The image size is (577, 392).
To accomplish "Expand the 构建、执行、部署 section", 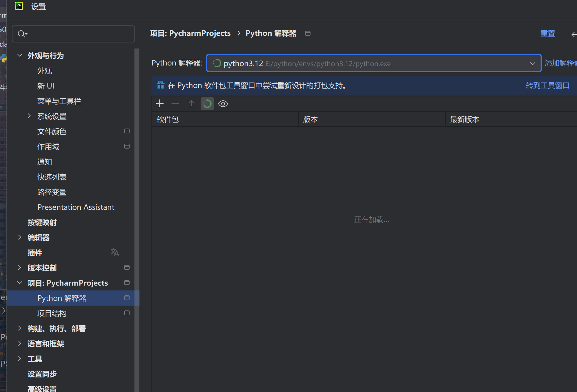I will [x=20, y=328].
